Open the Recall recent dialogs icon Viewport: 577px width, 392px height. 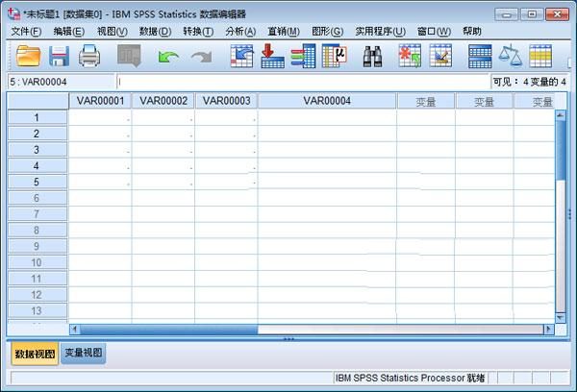point(129,56)
